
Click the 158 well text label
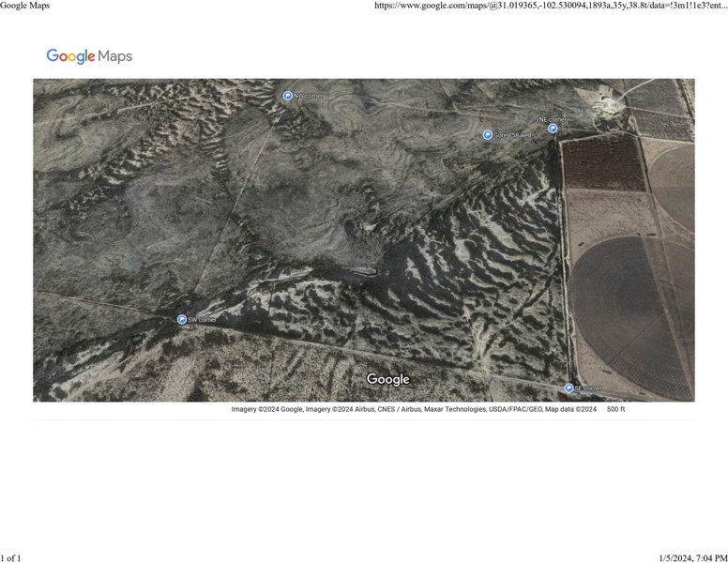(x=512, y=135)
